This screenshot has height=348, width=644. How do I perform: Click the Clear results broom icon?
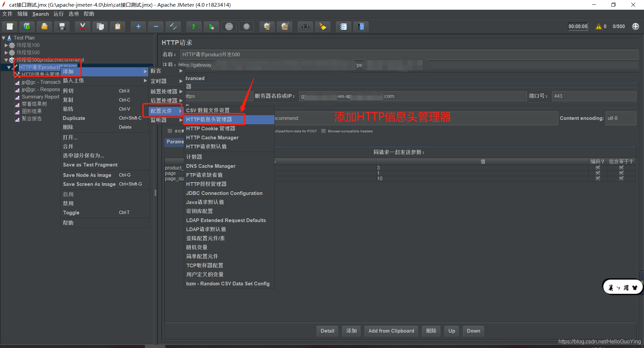(x=267, y=26)
